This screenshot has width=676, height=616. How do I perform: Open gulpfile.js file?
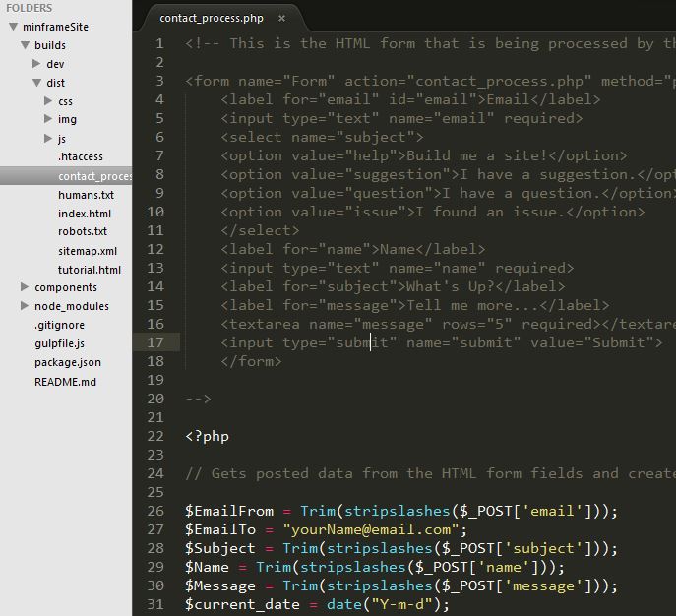click(59, 343)
